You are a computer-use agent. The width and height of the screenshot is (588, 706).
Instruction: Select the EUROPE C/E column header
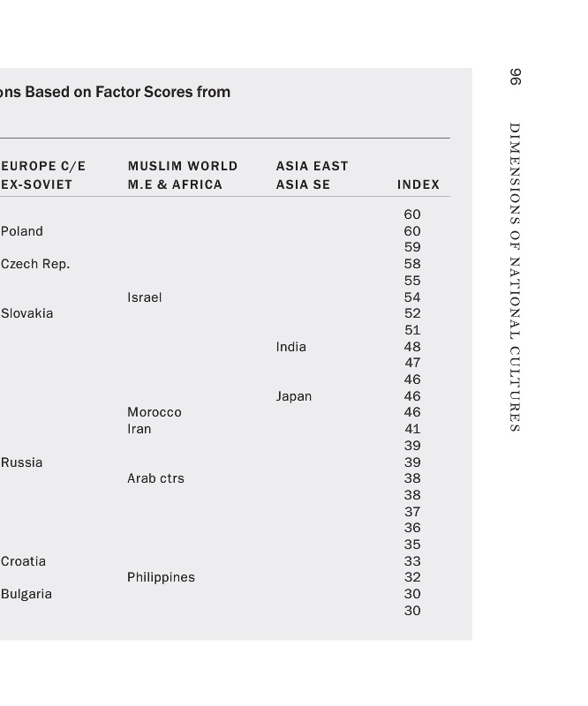43,166
